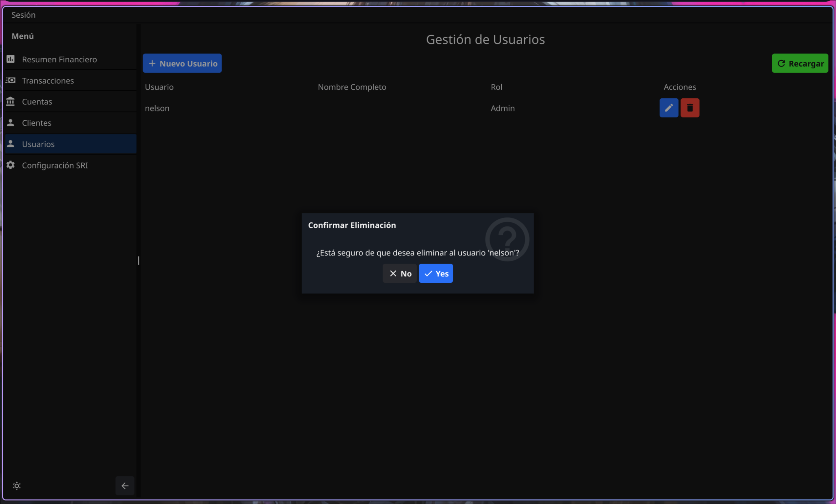
Task: Collapse sidebar with the left arrow button
Action: click(x=125, y=486)
